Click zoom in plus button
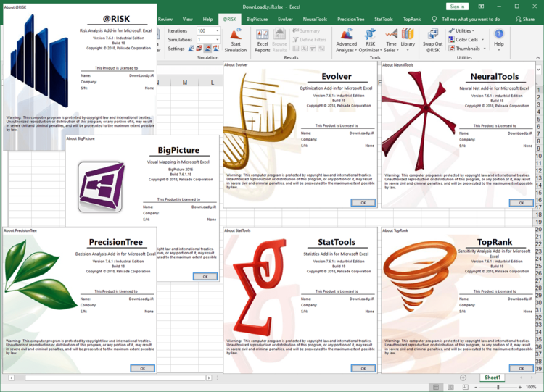 pos(520,387)
